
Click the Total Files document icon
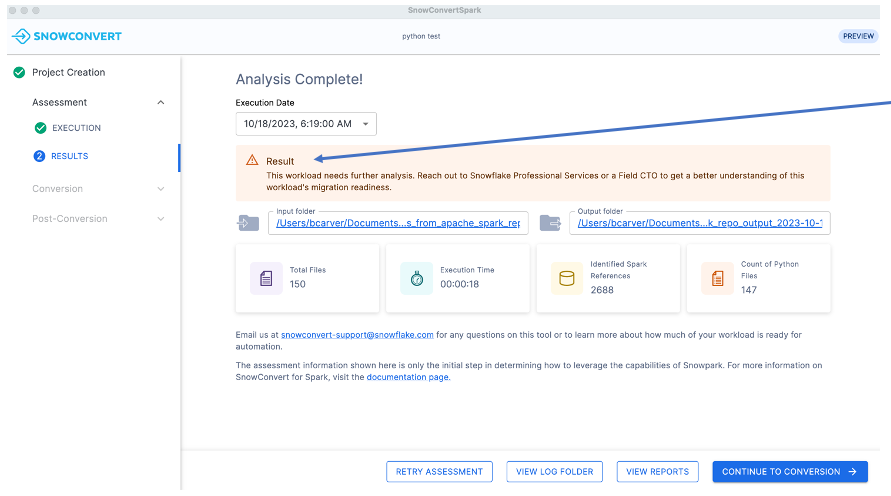(266, 278)
